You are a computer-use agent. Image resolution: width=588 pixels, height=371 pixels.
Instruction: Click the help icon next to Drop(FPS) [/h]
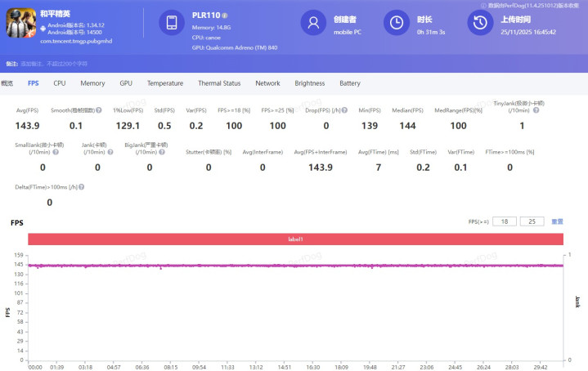(344, 110)
